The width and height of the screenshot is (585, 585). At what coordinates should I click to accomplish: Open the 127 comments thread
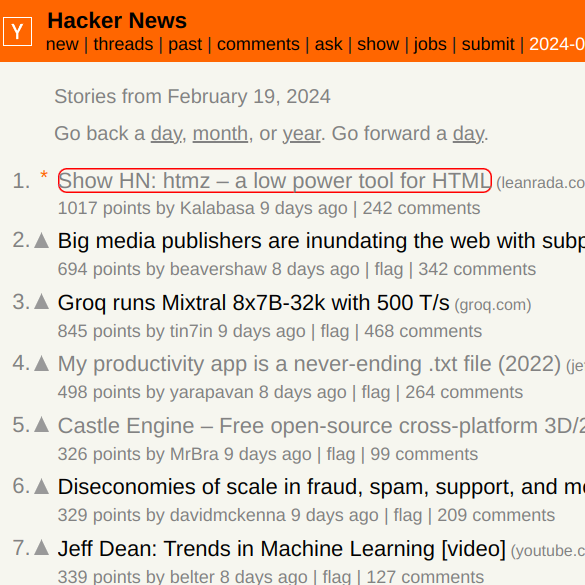(425, 577)
